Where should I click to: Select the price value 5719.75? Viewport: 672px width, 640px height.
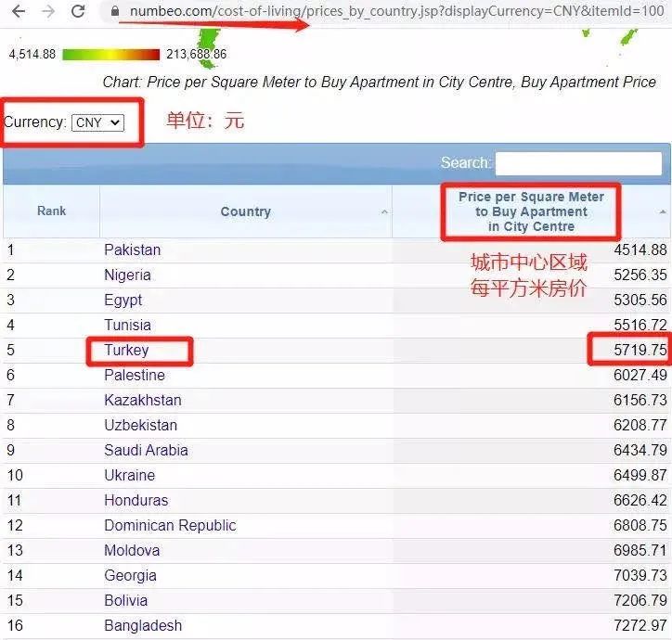coord(640,350)
